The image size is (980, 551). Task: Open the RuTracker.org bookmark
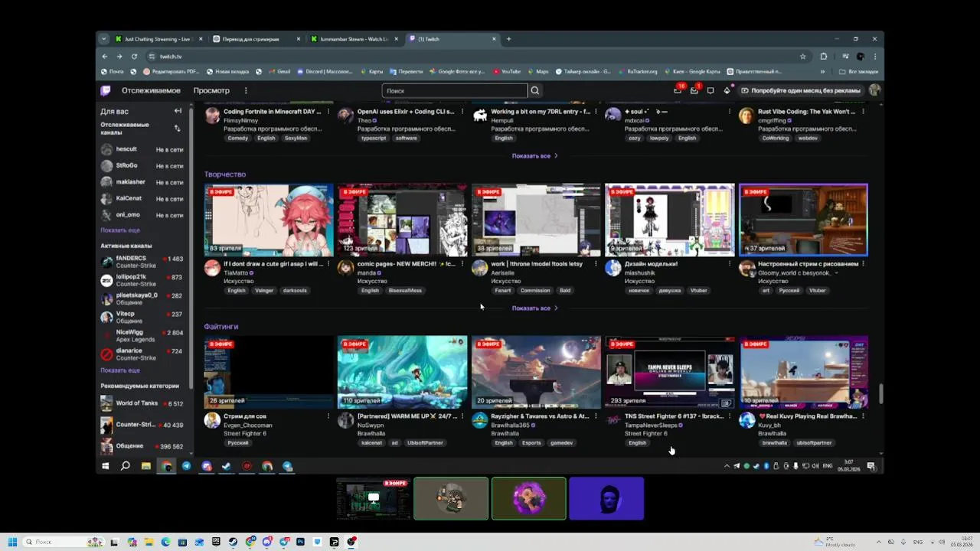pyautogui.click(x=638, y=72)
